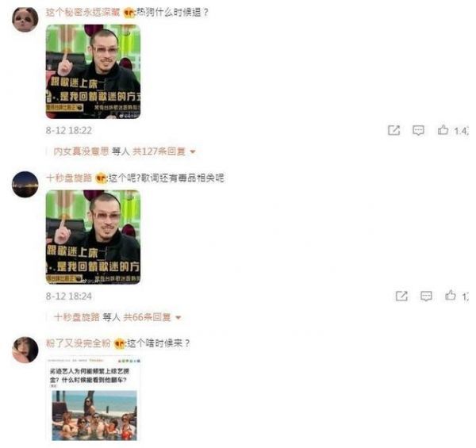Reply to the 8-12 18:22 comment
Screen dimensions: 476x448
[x=418, y=130]
